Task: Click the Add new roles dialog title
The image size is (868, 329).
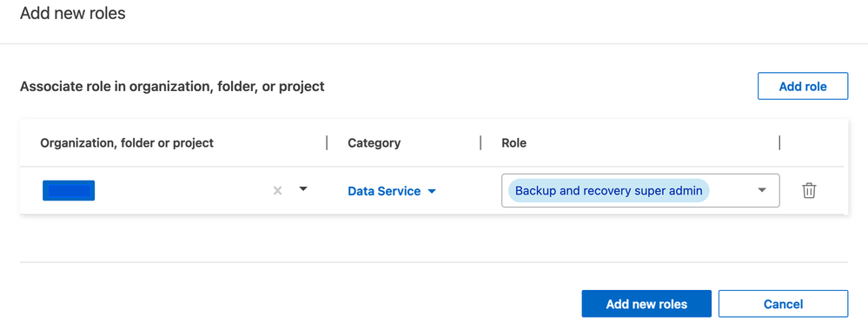Action: point(72,13)
